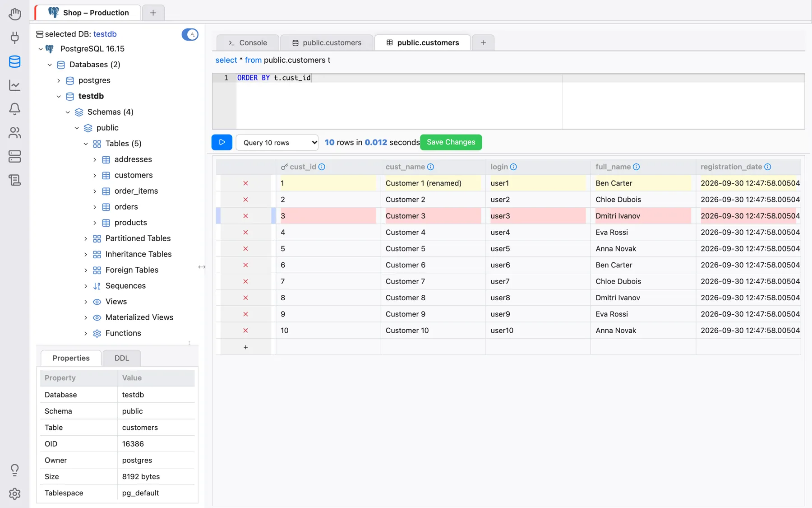Click the X on Customer 3 row

tap(245, 216)
